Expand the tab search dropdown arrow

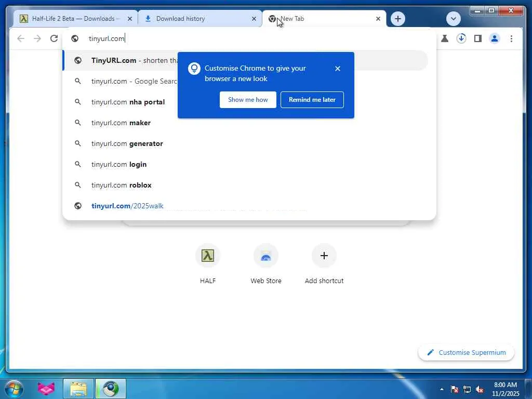[454, 19]
